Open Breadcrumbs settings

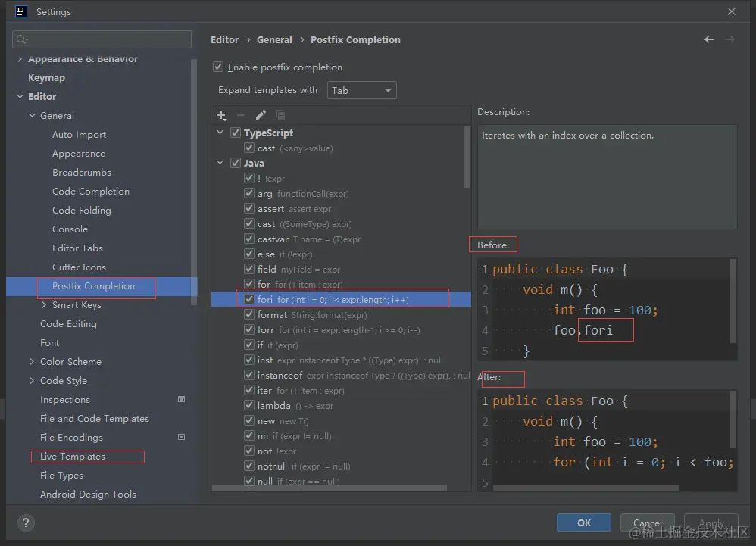tap(82, 173)
